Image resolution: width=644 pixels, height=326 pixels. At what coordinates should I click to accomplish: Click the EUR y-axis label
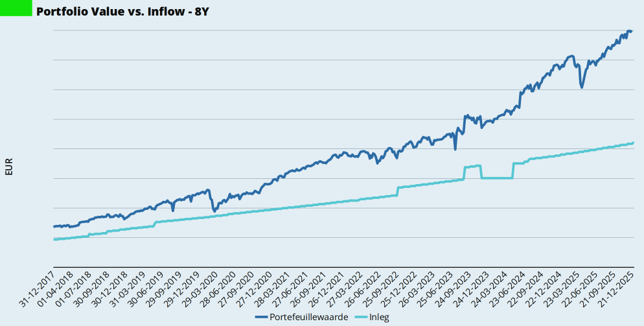tap(8, 167)
